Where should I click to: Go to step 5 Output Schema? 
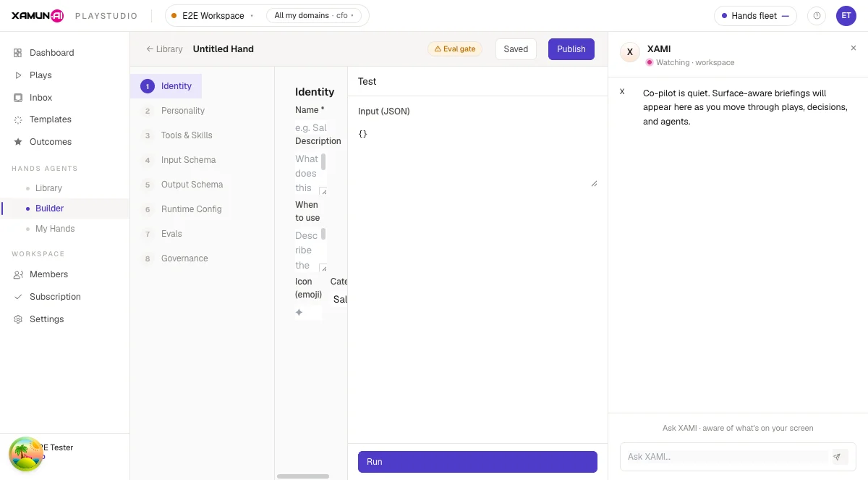[x=182, y=185]
